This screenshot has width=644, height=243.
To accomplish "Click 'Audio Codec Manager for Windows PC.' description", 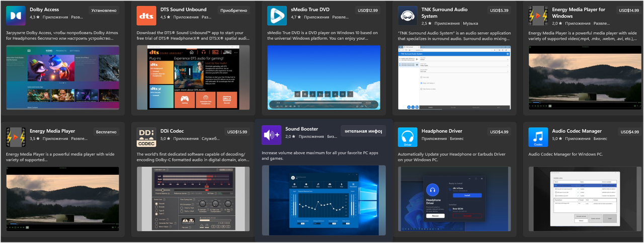I will (x=566, y=154).
